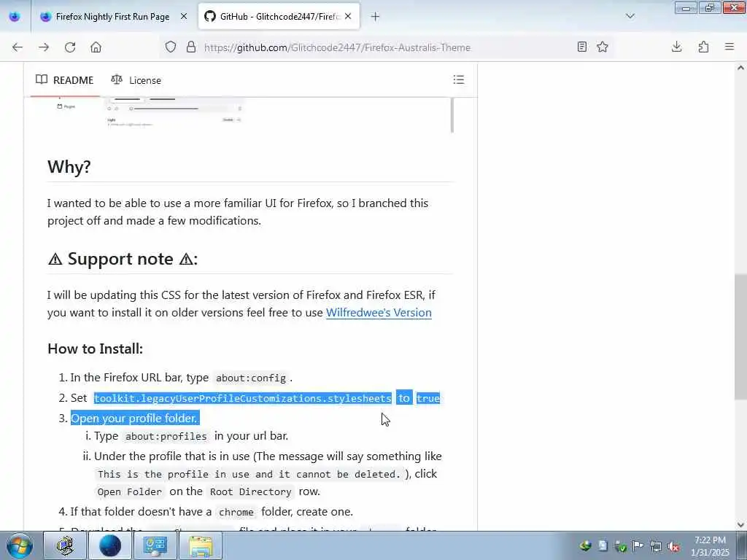Click the github.com URL address field

click(337, 47)
